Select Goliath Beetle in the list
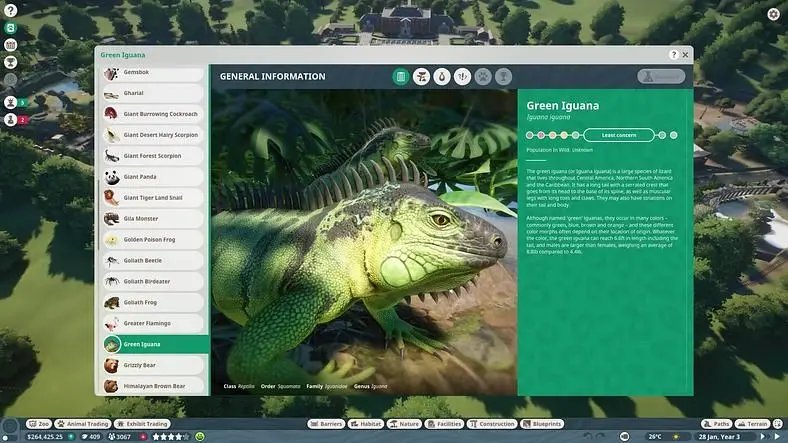The image size is (788, 443). pyautogui.click(x=153, y=261)
